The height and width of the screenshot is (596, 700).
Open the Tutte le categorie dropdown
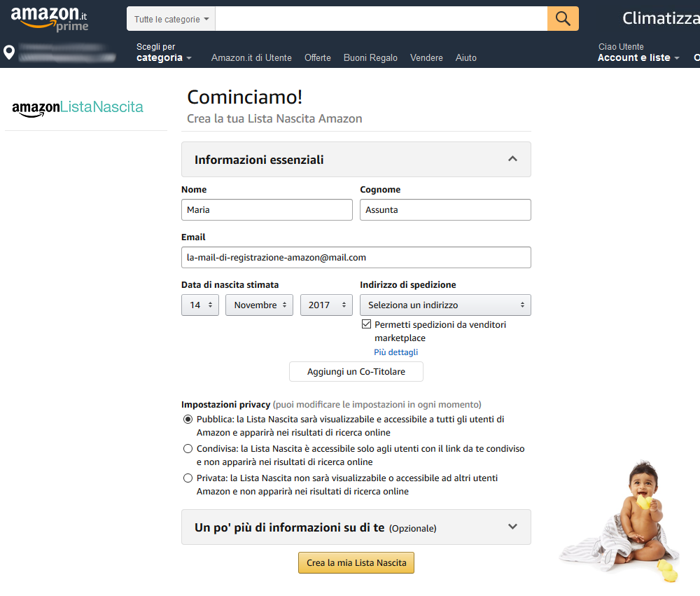(x=171, y=20)
